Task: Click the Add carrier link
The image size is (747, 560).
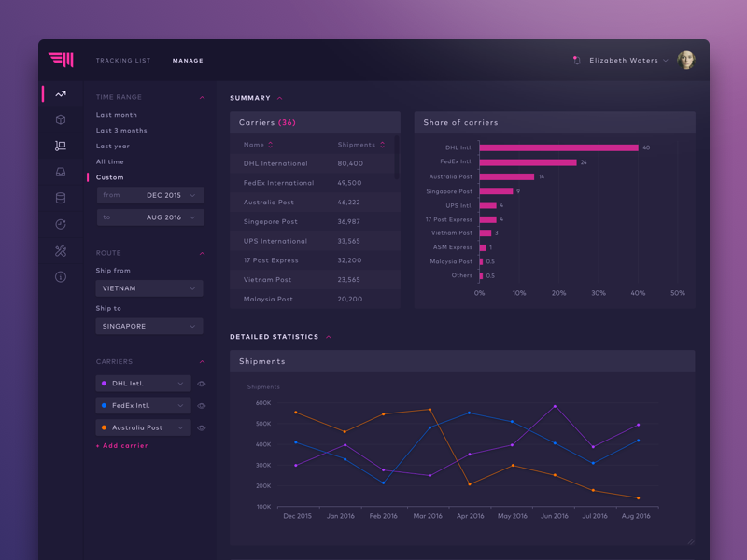Action: [122, 446]
